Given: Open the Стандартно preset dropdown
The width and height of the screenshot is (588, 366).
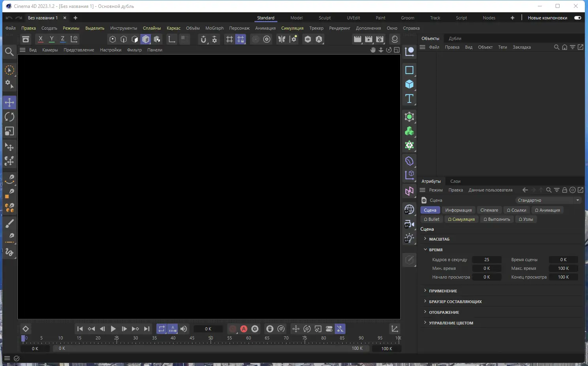Looking at the screenshot, I should 577,200.
